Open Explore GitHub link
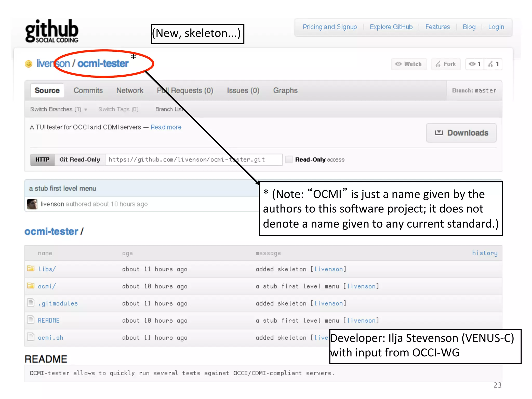This screenshot has width=532, height=399. [x=391, y=27]
